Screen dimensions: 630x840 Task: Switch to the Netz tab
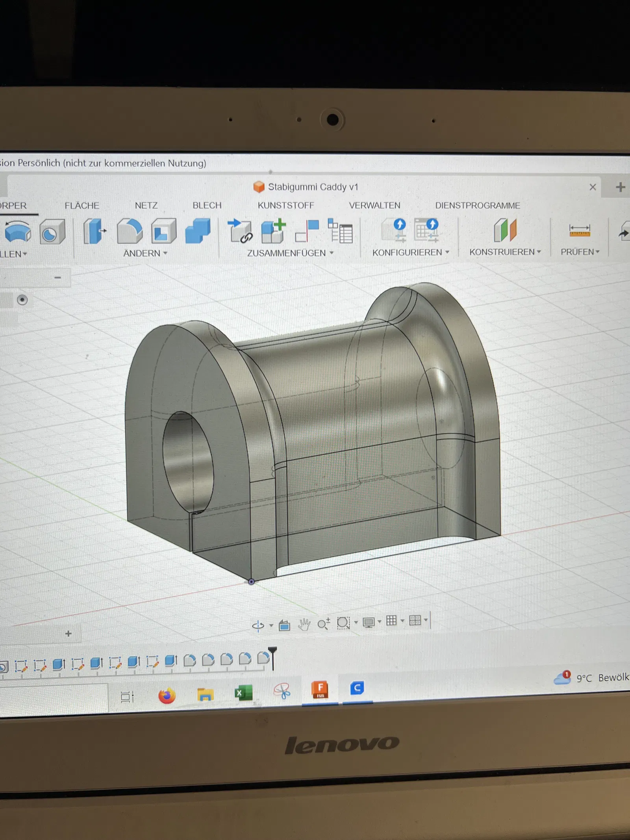pyautogui.click(x=146, y=206)
